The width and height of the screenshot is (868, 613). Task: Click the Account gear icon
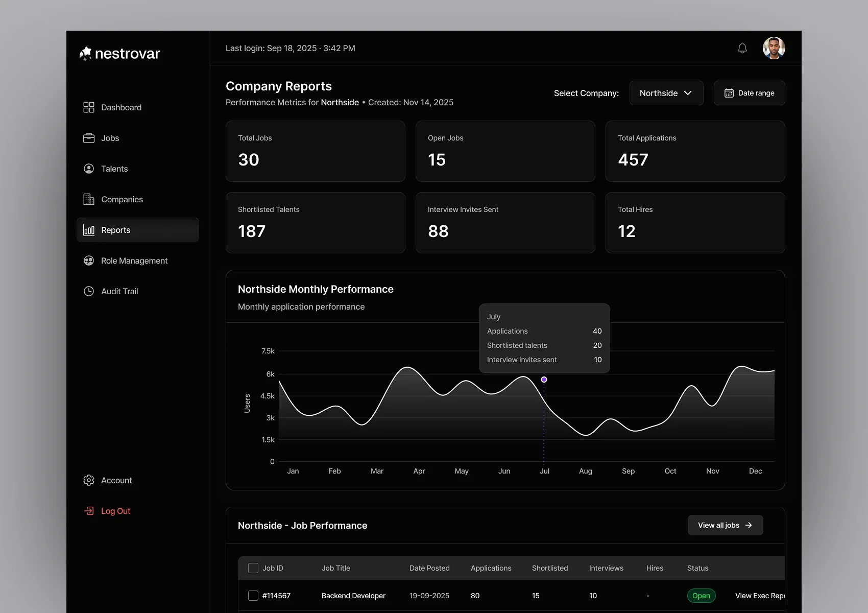pyautogui.click(x=89, y=480)
